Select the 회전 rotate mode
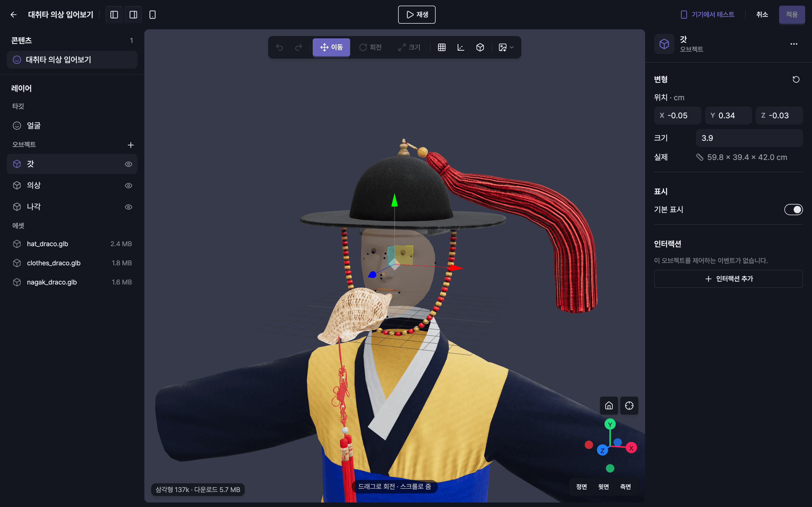The width and height of the screenshot is (812, 507). click(370, 47)
